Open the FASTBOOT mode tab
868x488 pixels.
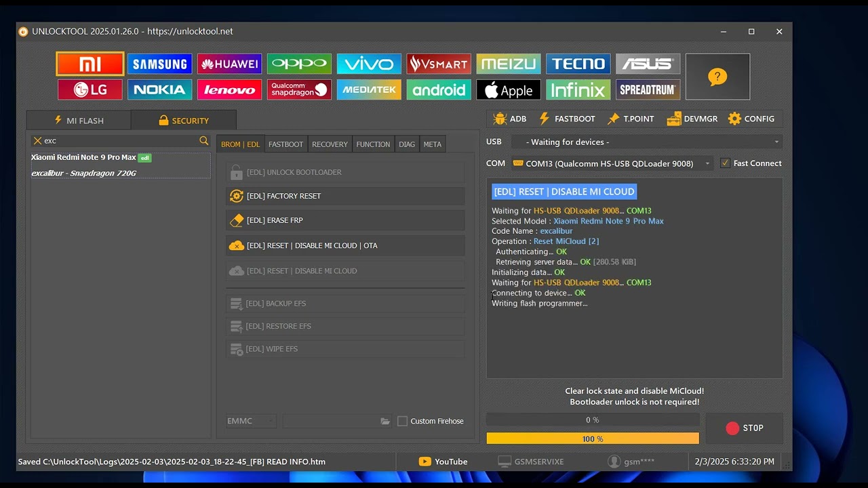click(285, 144)
